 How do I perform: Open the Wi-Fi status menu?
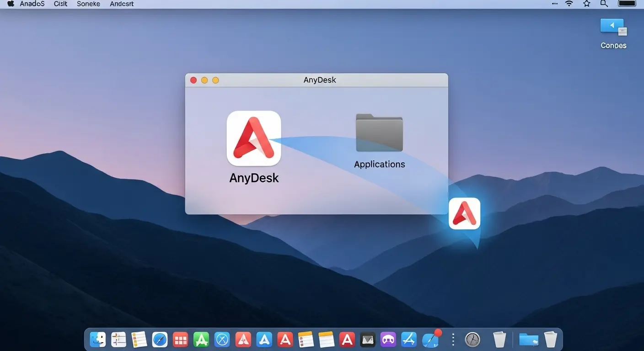point(569,4)
